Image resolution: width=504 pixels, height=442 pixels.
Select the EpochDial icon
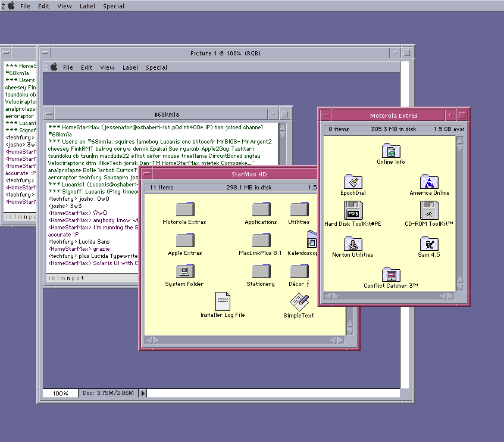pyautogui.click(x=353, y=182)
